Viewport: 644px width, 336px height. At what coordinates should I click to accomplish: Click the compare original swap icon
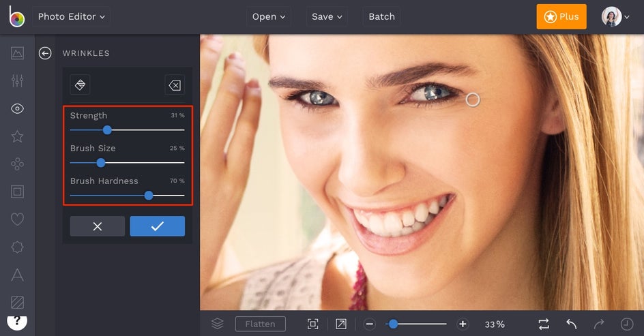coord(544,324)
